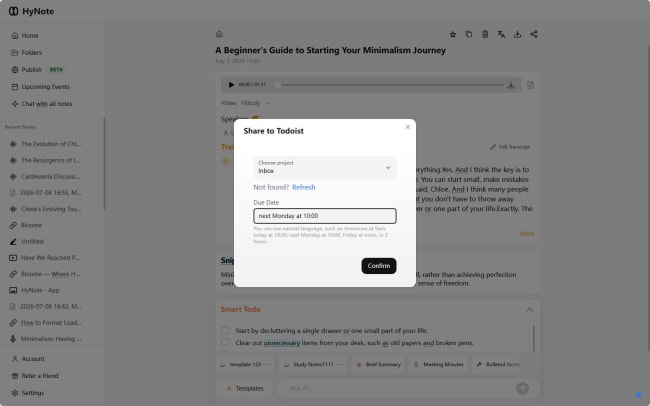Open note 'Have We Reached P...'
Viewport: 650px width, 406px height.
coord(45,258)
